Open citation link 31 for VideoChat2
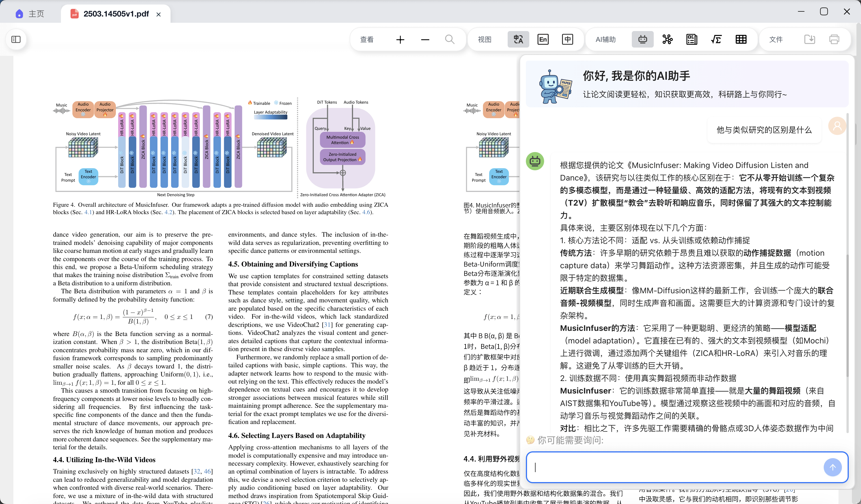The image size is (861, 504). (327, 325)
